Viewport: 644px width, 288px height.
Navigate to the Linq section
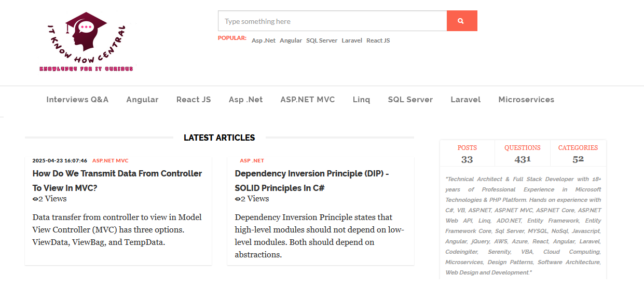tap(361, 100)
